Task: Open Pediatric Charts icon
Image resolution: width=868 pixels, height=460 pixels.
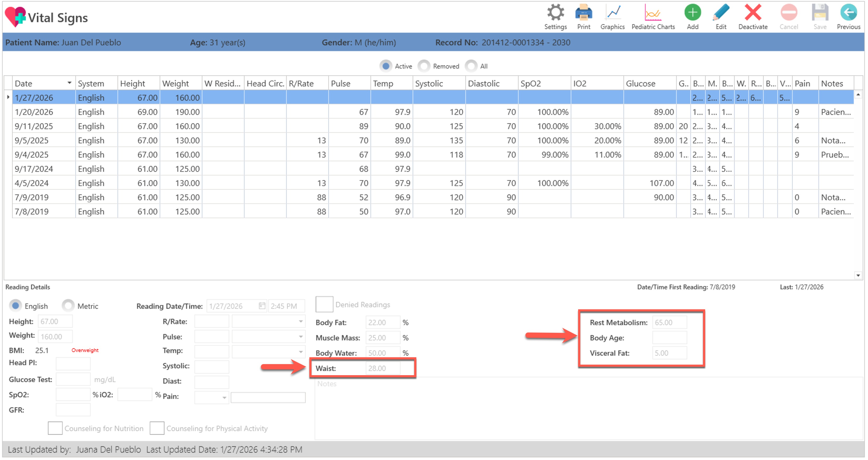Action: 653,13
